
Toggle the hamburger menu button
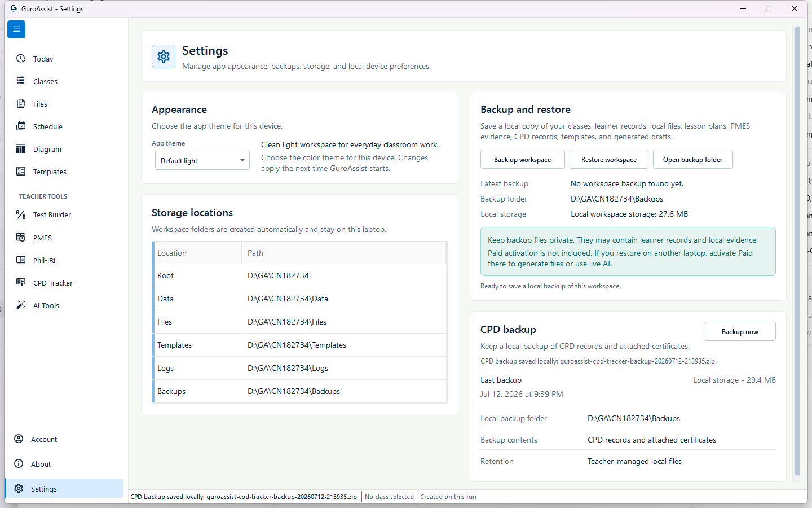(x=16, y=29)
